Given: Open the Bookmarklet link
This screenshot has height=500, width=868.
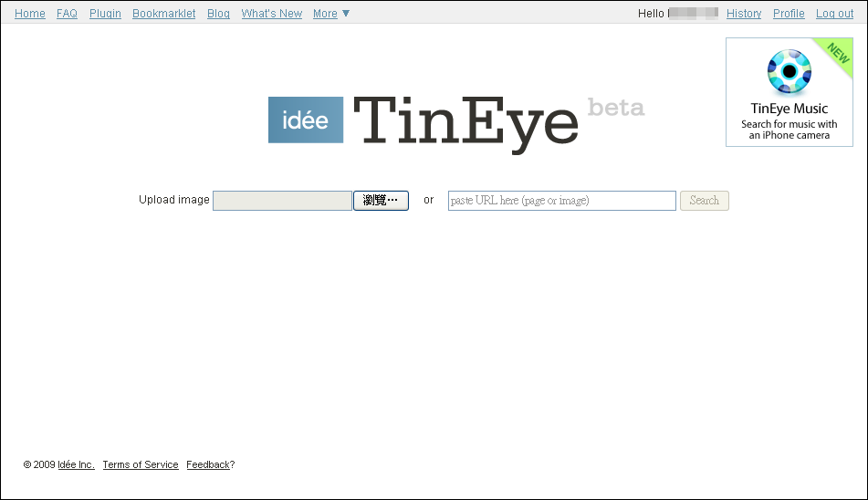Looking at the screenshot, I should 164,14.
